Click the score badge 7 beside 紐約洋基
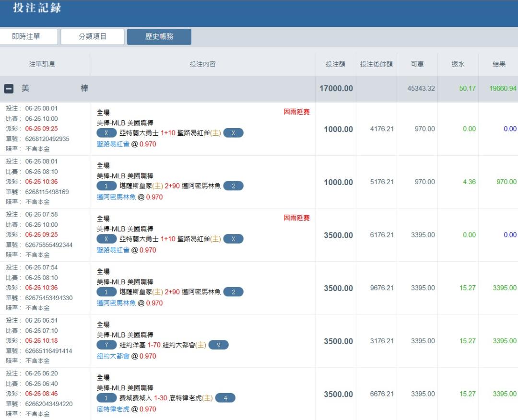The height and width of the screenshot is (420, 518). click(x=106, y=345)
